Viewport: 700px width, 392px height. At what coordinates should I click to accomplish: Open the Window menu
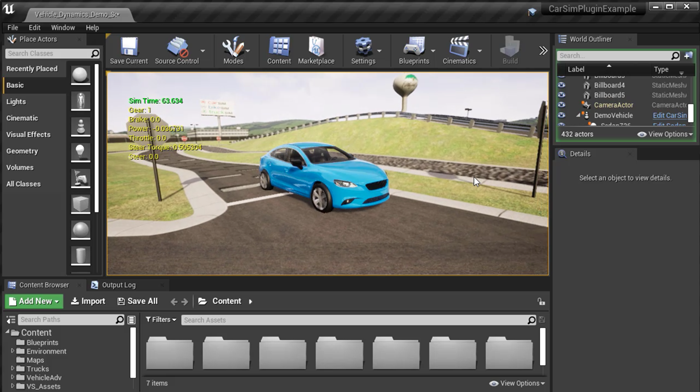(63, 28)
